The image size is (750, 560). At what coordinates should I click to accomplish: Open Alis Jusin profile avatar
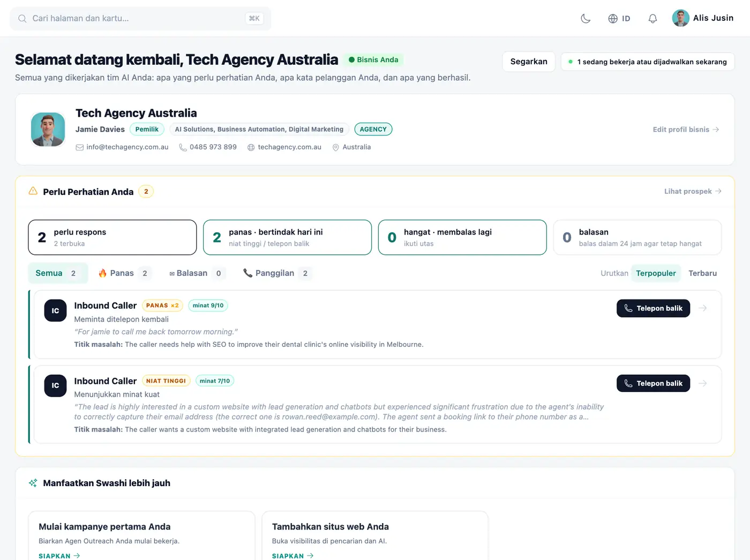(x=681, y=18)
